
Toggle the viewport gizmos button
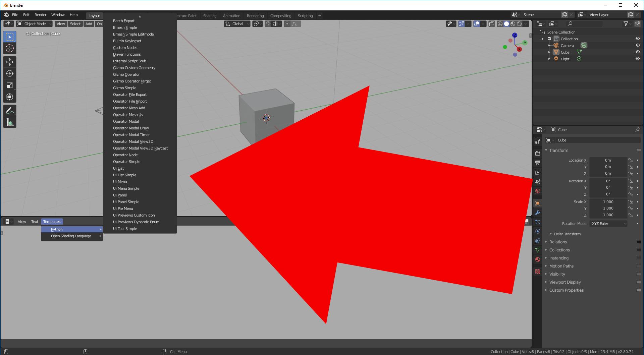point(462,24)
